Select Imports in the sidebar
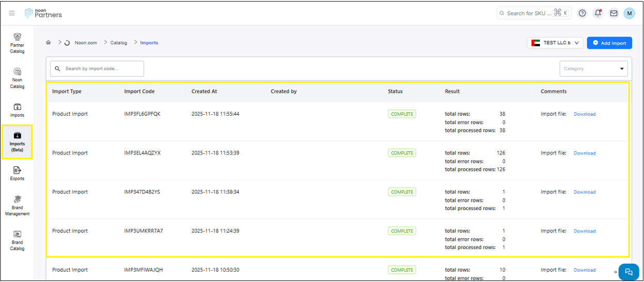644x282 pixels. pos(17,110)
